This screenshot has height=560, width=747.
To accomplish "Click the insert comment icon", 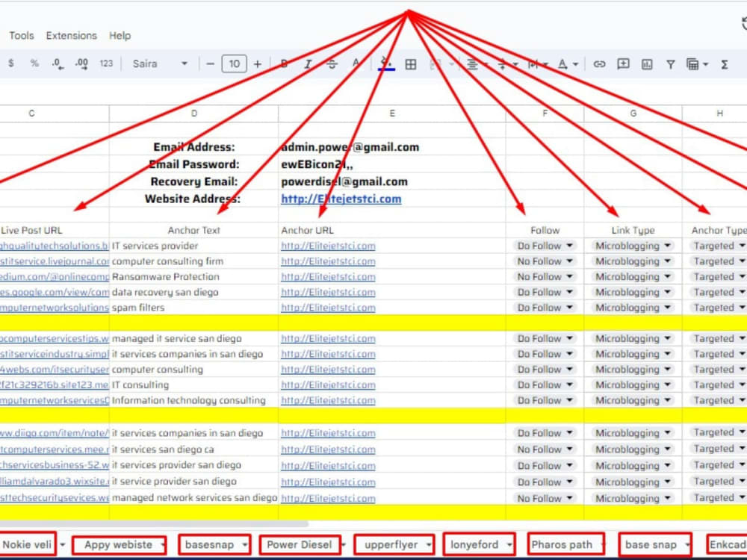I will [x=623, y=63].
